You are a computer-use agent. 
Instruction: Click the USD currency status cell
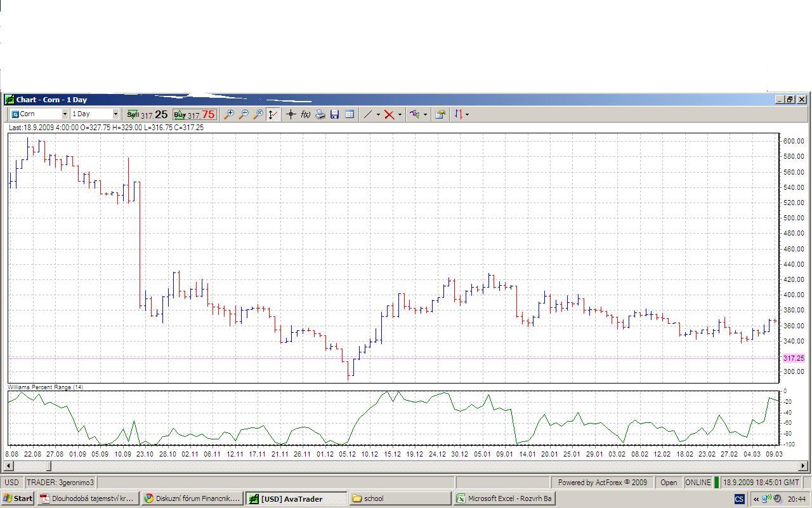pyautogui.click(x=12, y=483)
